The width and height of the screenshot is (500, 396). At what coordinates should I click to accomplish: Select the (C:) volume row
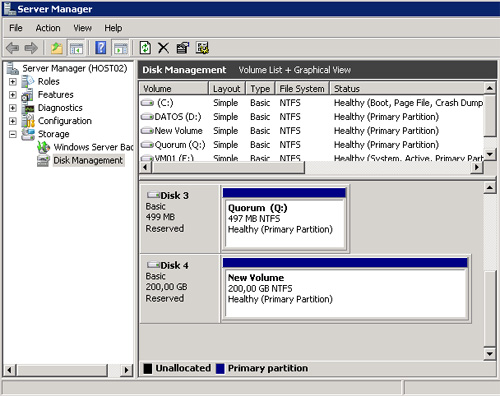point(311,103)
